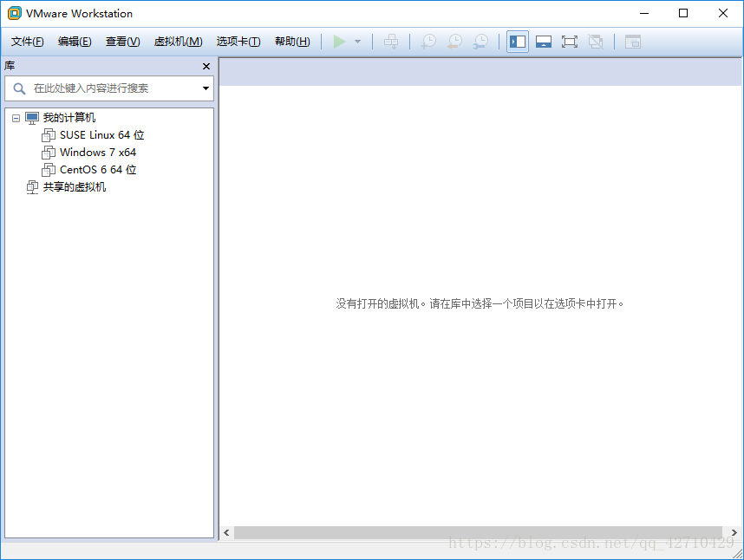Click the Take Snapshot toolbar icon
The image size is (744, 560).
[x=428, y=42]
